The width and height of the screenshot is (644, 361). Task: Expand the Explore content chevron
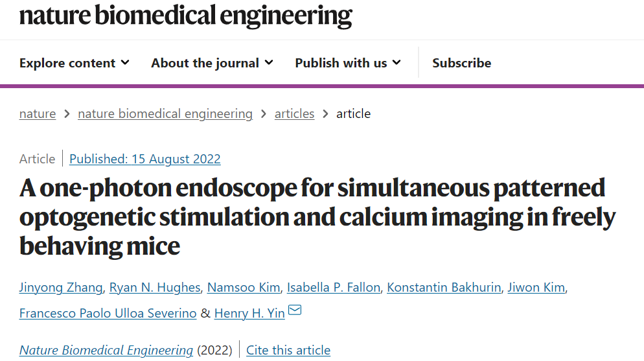point(125,62)
